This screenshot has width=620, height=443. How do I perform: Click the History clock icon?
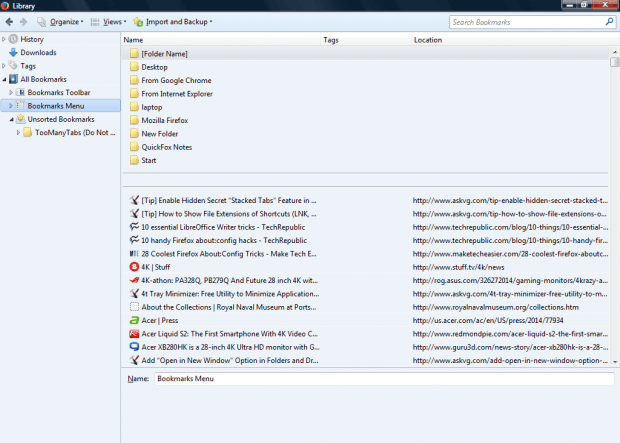tap(13, 39)
